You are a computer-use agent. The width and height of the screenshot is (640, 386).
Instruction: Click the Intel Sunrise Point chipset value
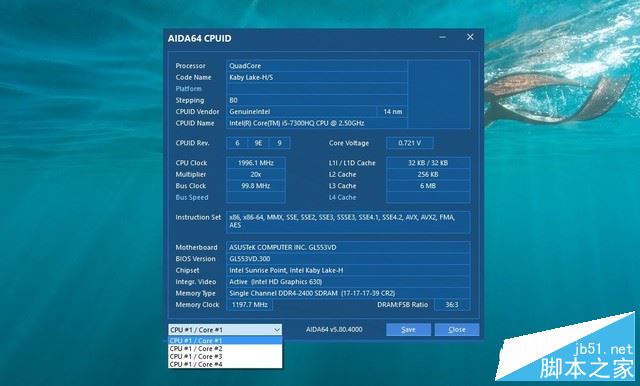coord(348,270)
